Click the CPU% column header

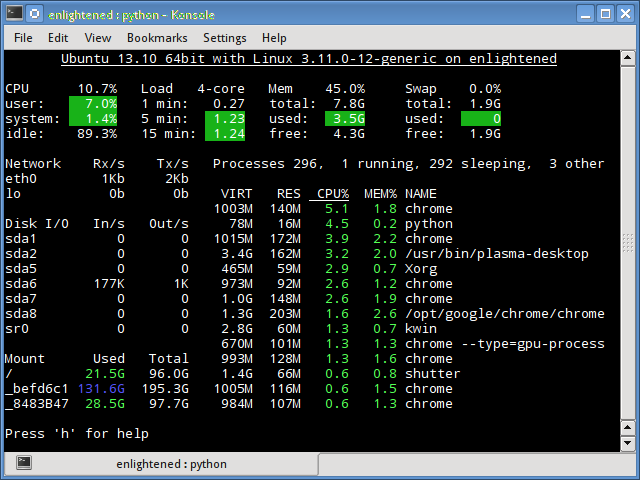[333, 193]
